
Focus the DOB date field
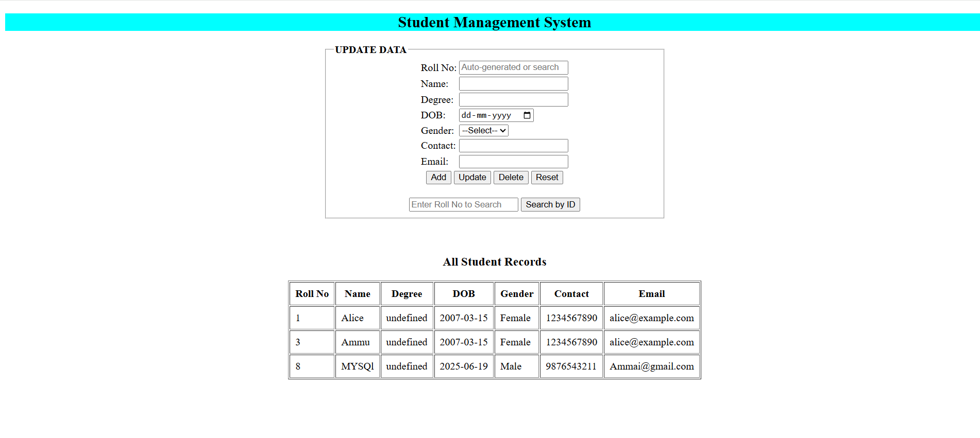496,115
